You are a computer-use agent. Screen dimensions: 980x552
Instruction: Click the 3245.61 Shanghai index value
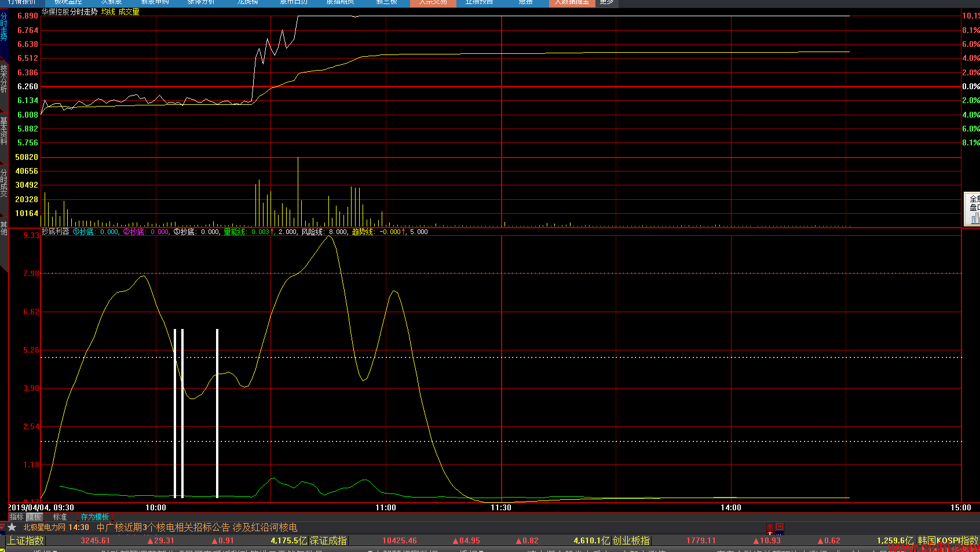95,540
